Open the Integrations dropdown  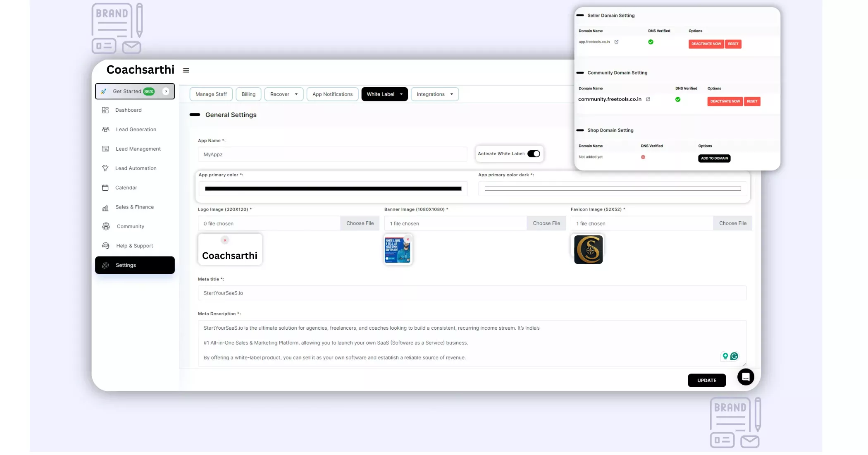coord(435,94)
